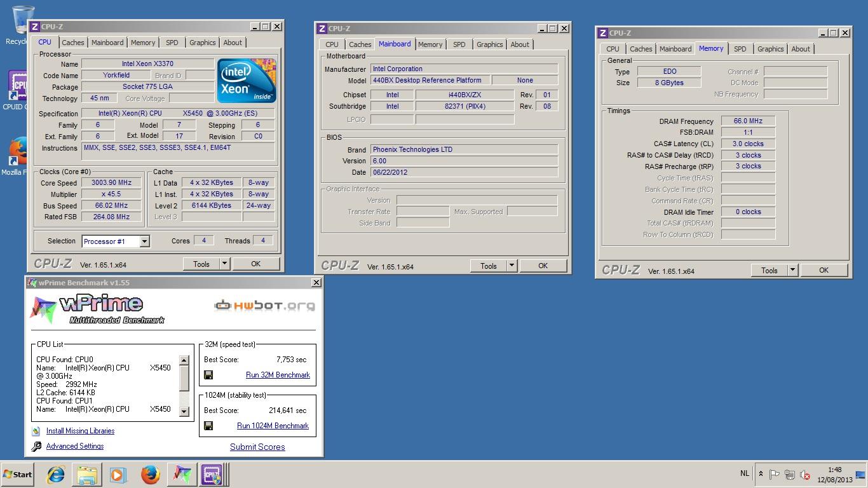Click the NL language indicator
The width and height of the screenshot is (868, 488).
point(745,474)
